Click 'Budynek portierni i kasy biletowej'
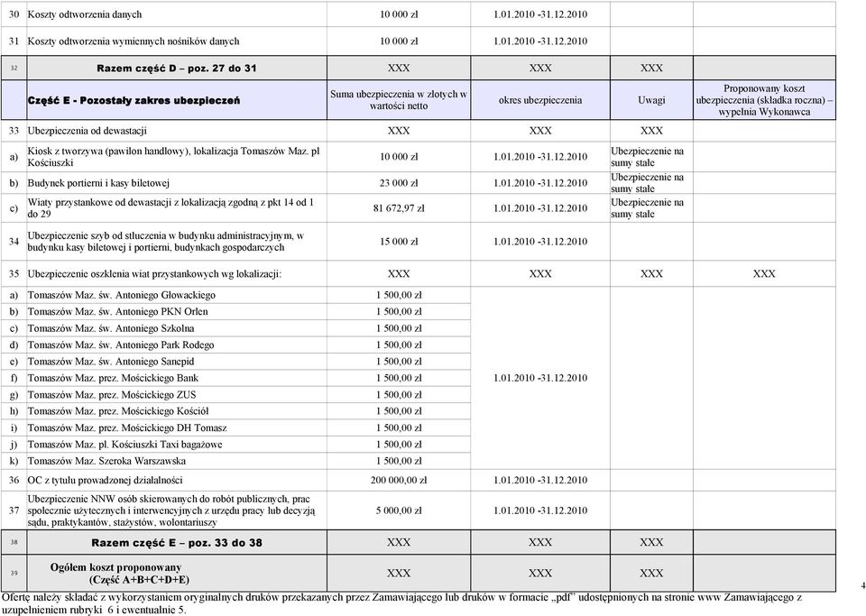 click(x=98, y=183)
